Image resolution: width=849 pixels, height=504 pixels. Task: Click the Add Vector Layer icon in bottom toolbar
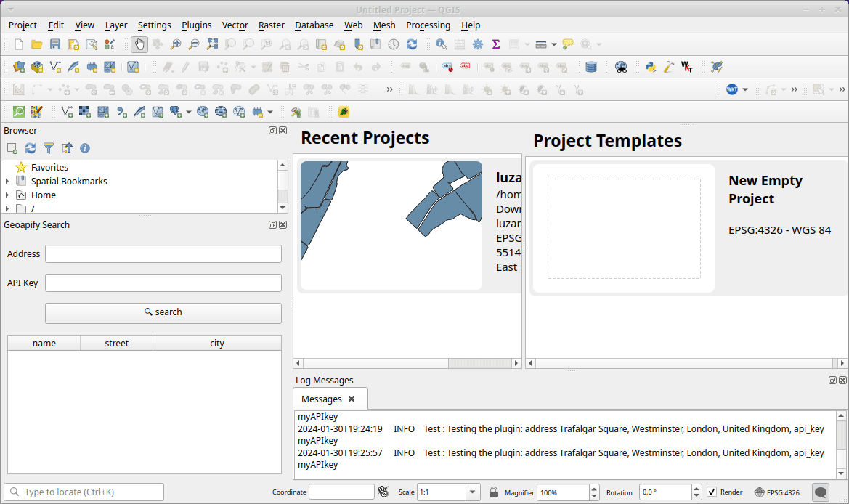tap(67, 112)
